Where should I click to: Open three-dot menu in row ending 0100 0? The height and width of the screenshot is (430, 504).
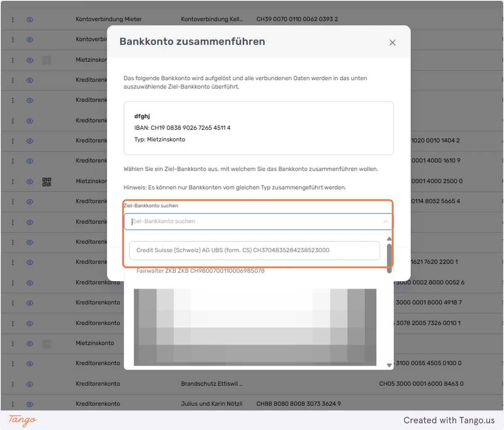[13, 364]
